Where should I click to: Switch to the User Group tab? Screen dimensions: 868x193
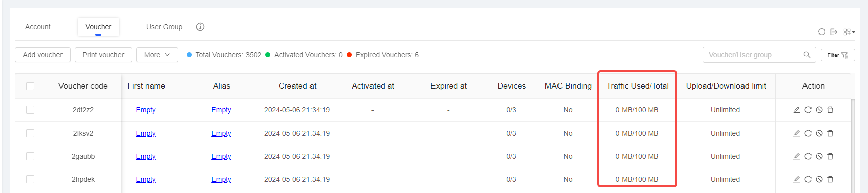point(164,27)
